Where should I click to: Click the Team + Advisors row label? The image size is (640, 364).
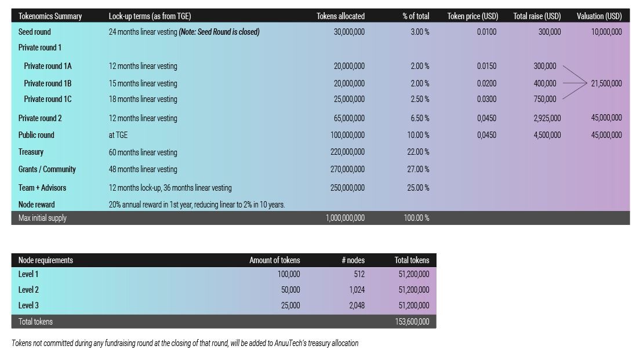click(x=42, y=188)
